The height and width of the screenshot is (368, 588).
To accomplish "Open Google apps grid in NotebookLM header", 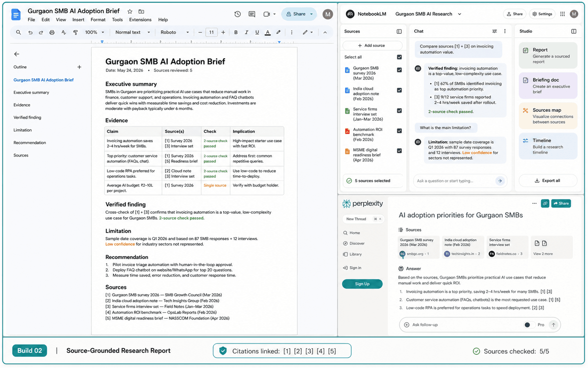I will click(x=562, y=14).
